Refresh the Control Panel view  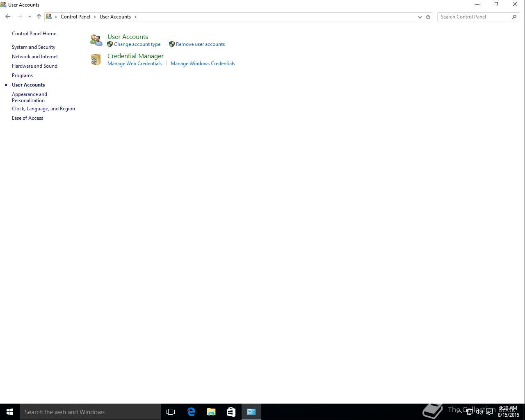pyautogui.click(x=428, y=17)
